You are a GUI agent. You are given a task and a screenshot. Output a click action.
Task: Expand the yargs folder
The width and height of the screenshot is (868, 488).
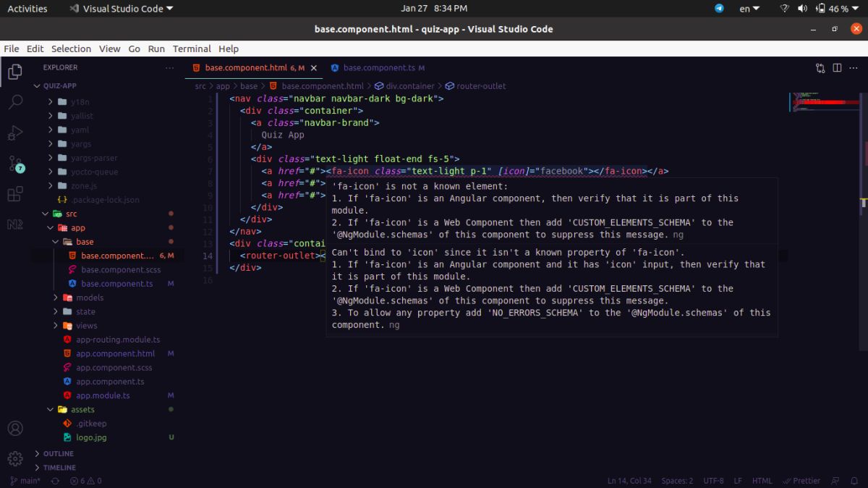point(81,144)
